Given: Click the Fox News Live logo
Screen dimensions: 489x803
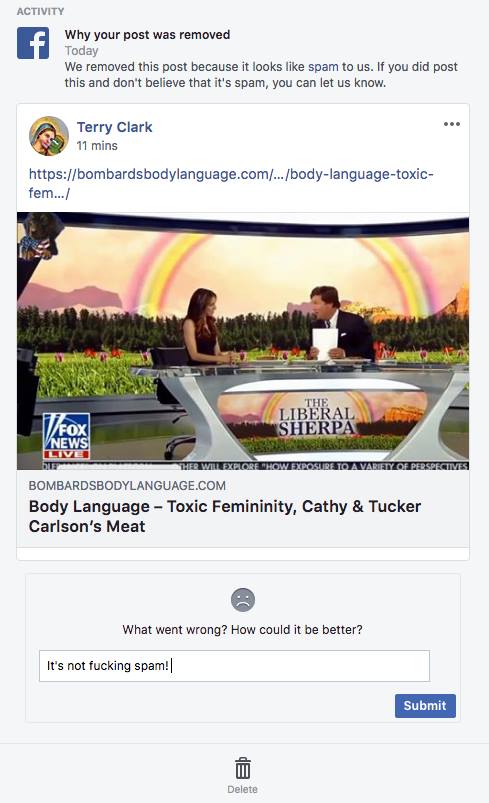Looking at the screenshot, I should 66,436.
